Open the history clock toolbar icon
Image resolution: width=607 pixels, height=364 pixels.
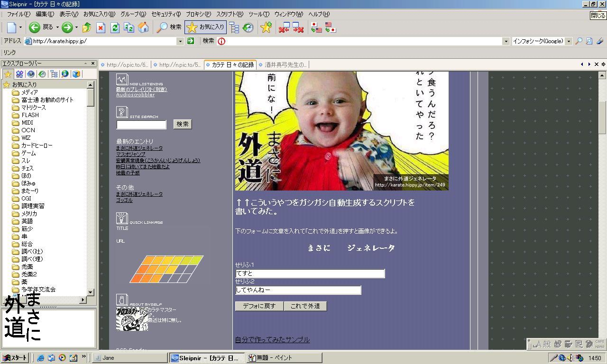click(x=248, y=27)
